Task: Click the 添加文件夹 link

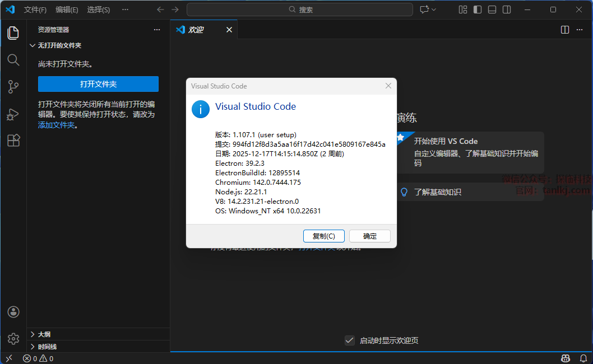Action: [x=56, y=125]
